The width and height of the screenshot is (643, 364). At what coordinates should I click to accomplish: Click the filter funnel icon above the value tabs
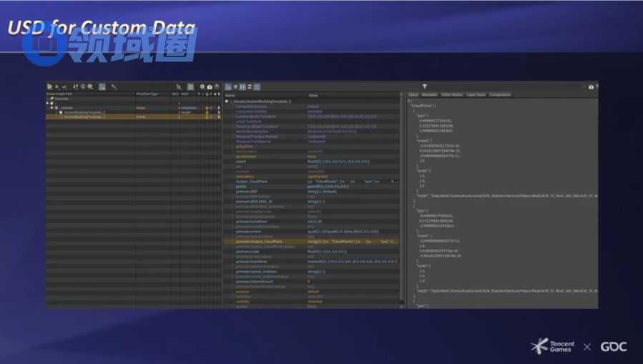click(x=424, y=87)
